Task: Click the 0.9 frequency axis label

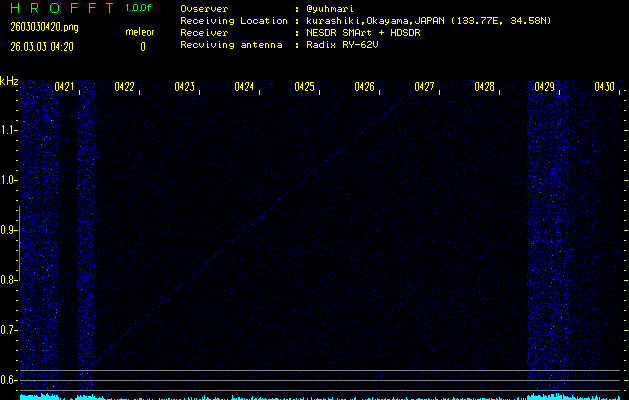Action: pyautogui.click(x=8, y=230)
